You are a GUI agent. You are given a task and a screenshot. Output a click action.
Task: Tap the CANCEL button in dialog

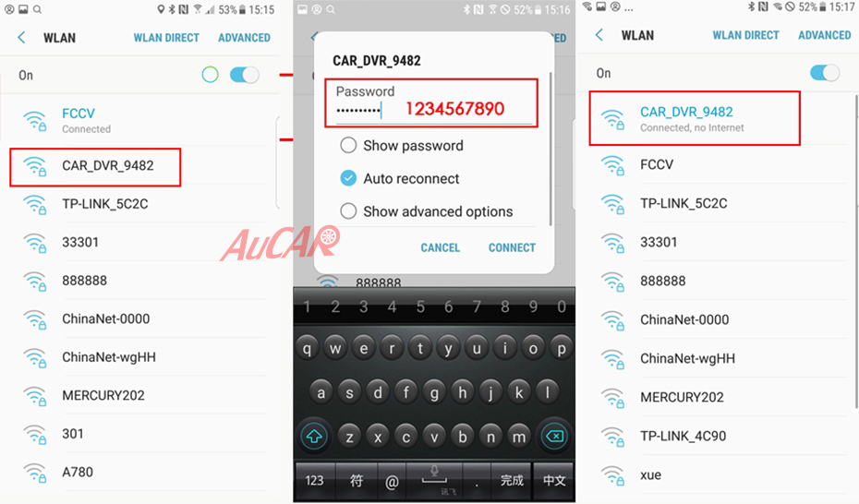(441, 248)
